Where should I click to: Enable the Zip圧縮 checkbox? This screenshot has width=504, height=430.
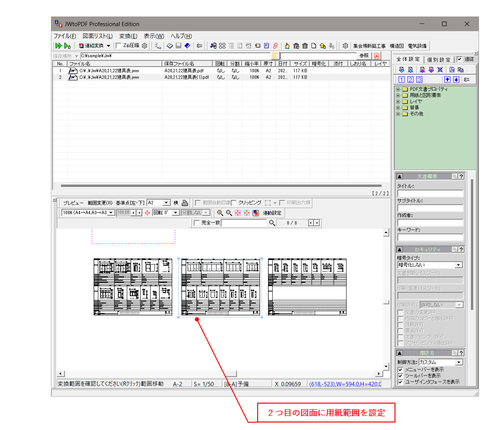click(x=118, y=46)
